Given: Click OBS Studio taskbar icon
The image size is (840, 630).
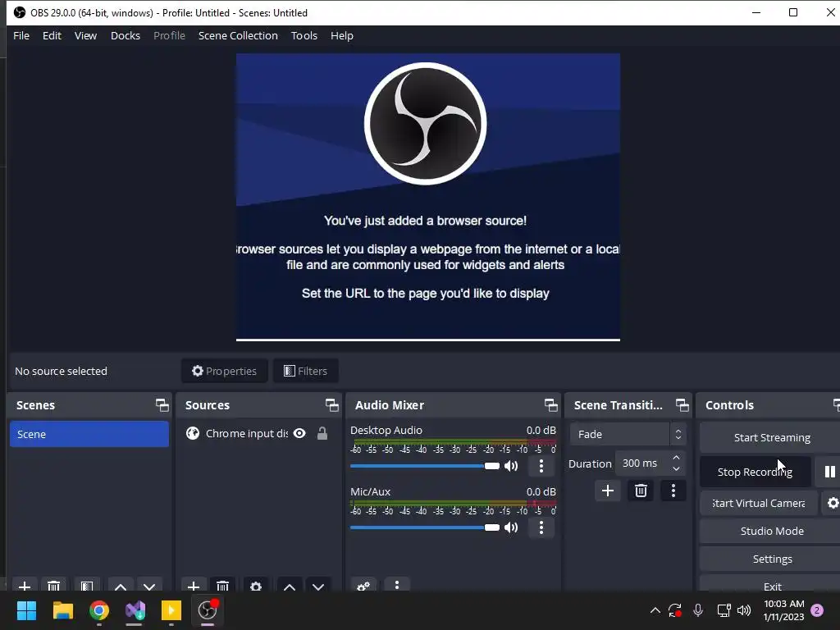Looking at the screenshot, I should (x=208, y=610).
